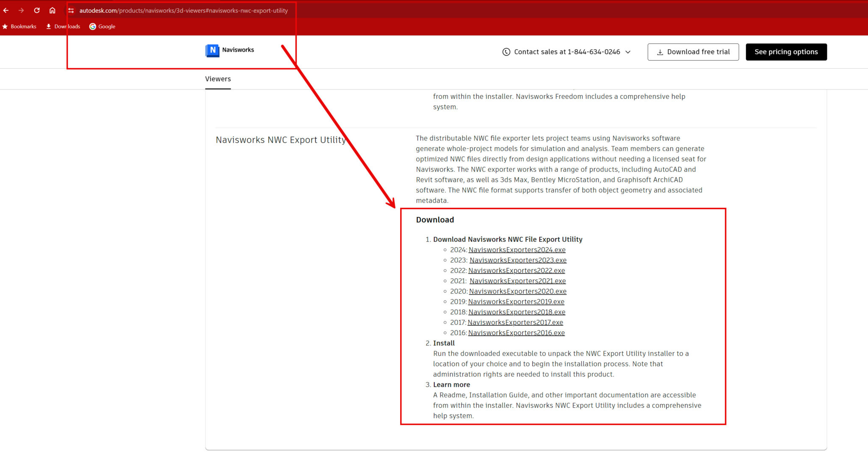Download NavisworksExporters2016.exe

[x=516, y=333]
